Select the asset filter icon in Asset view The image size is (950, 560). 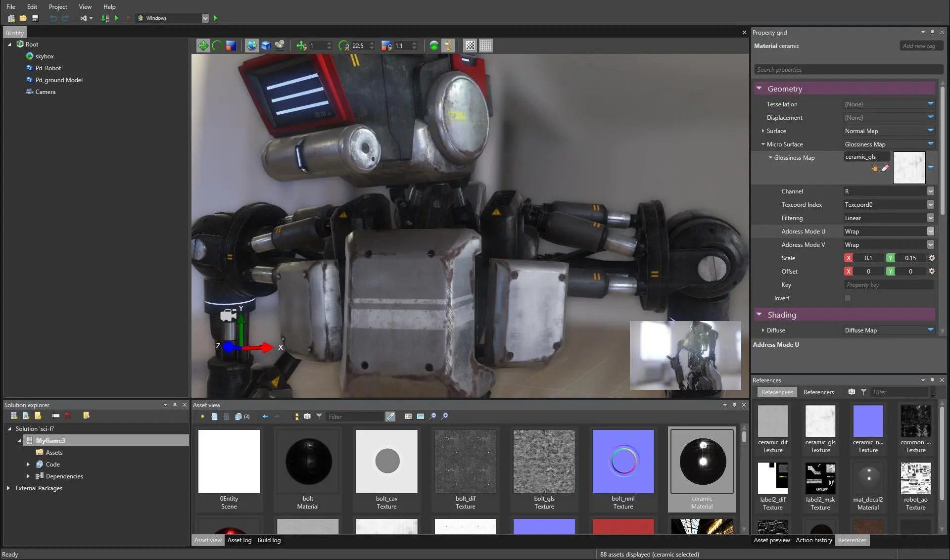pos(318,416)
